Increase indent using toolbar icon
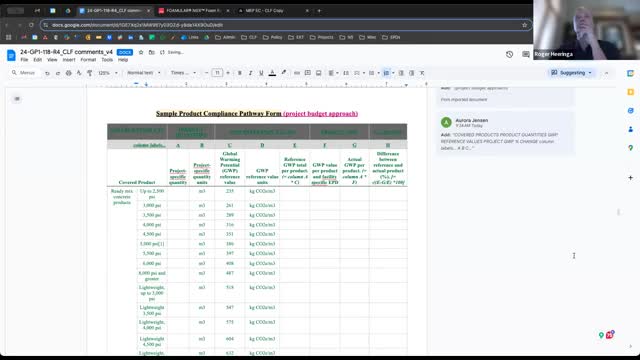 (x=411, y=73)
